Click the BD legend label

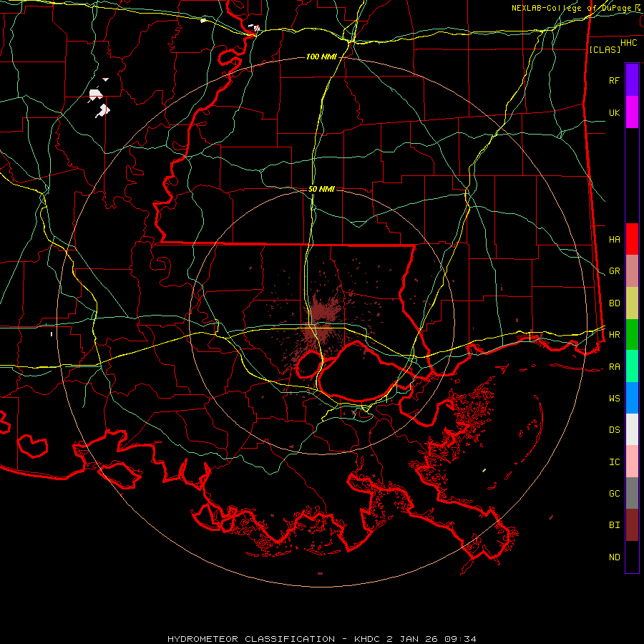tap(615, 303)
